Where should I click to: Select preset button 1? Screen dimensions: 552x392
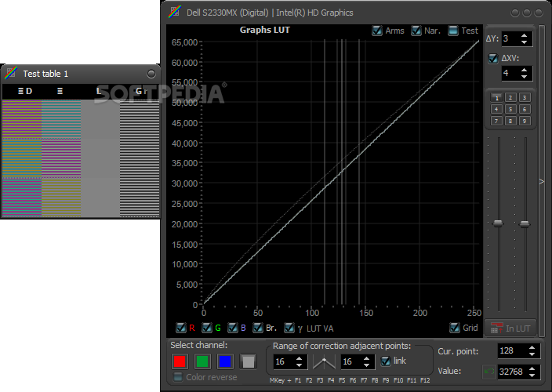pos(496,97)
